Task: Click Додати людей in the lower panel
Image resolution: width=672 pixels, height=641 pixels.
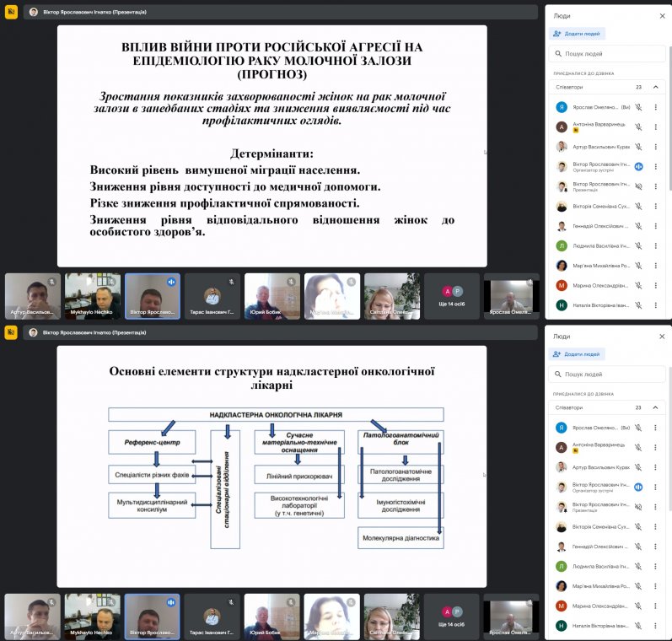Action: tap(577, 353)
